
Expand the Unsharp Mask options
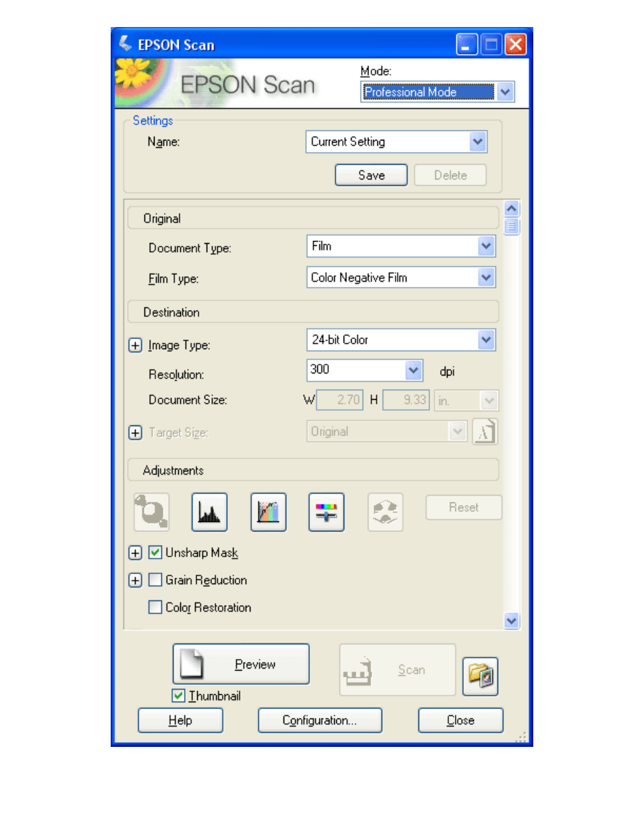point(135,553)
